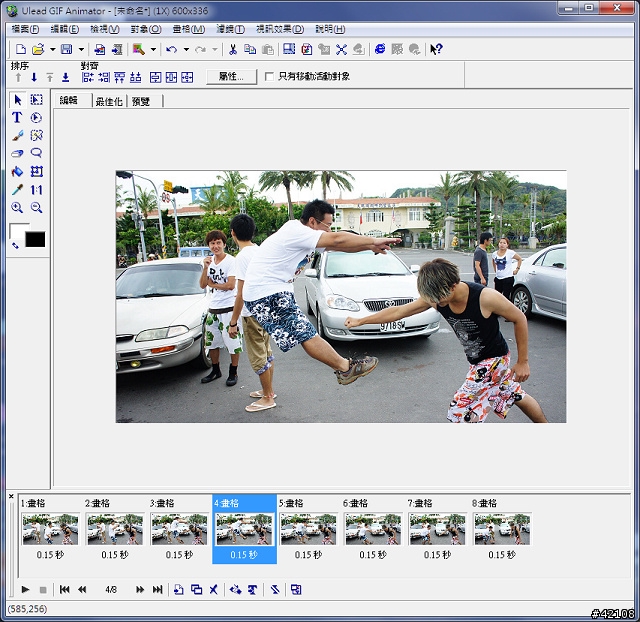The image size is (640, 622).
Task: Toggle 只有移動活動對象 checkbox
Action: click(x=269, y=76)
